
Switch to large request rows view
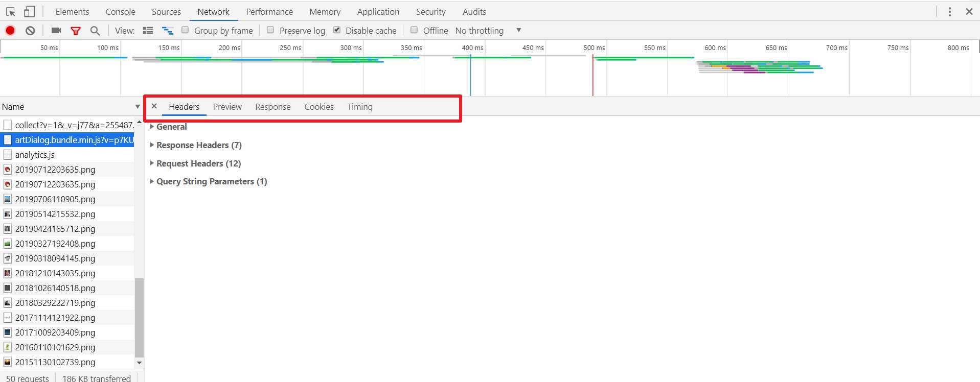pyautogui.click(x=148, y=31)
